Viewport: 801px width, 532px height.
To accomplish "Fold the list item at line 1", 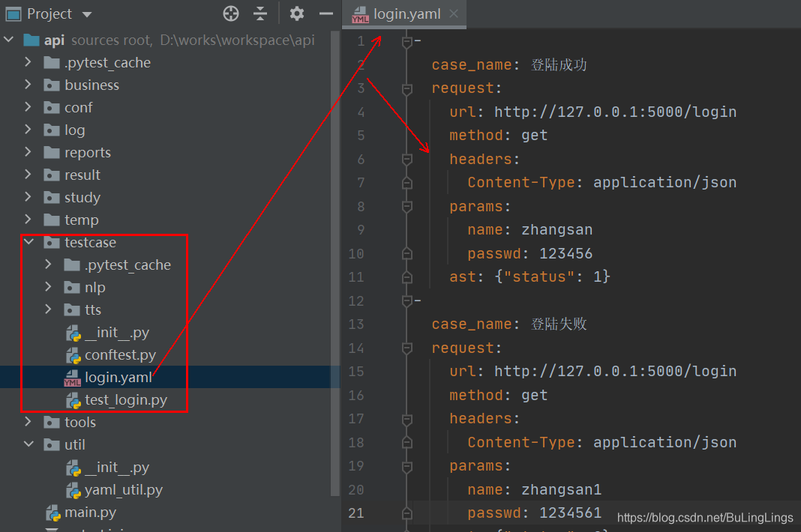I will 407,41.
